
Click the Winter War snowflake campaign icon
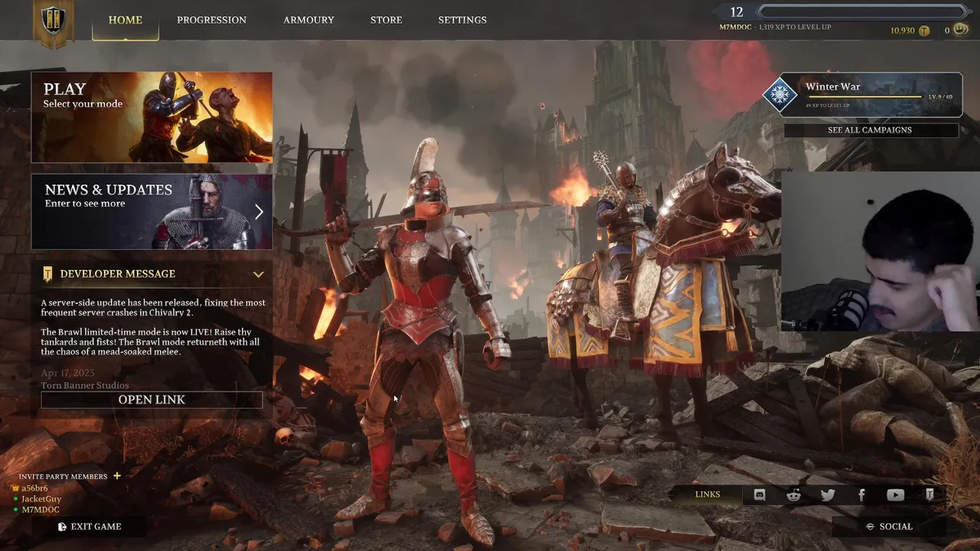point(779,95)
